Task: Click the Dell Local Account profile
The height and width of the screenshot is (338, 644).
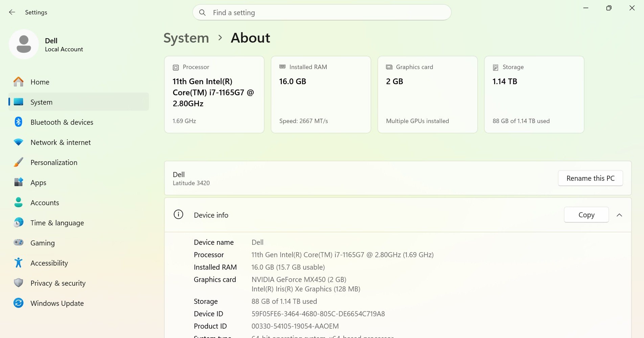Action: pos(46,44)
